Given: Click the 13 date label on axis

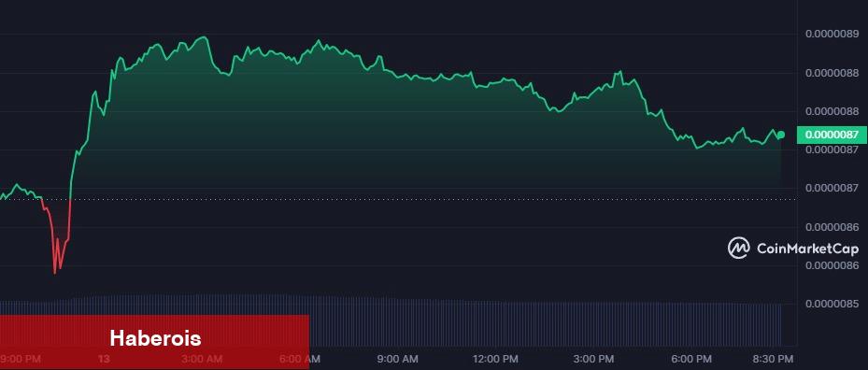Looking at the screenshot, I should pyautogui.click(x=104, y=359).
